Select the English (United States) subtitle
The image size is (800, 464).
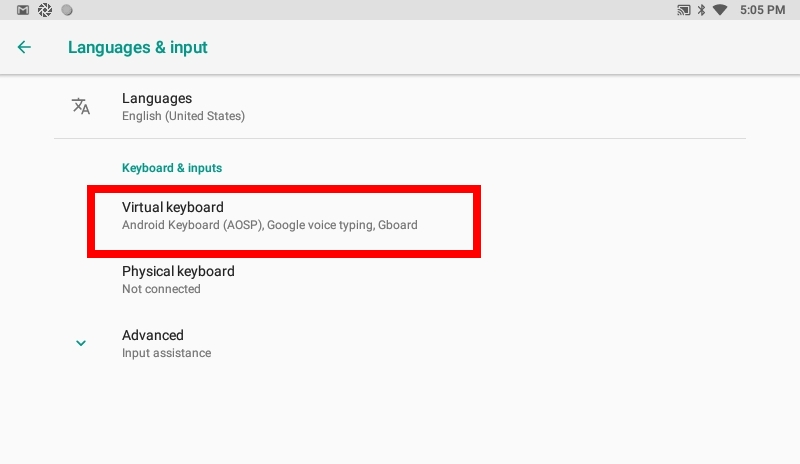[183, 116]
